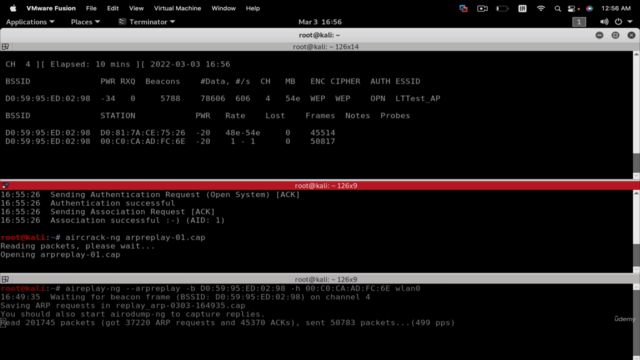
Task: Open the Apple menu
Action: (x=13, y=8)
